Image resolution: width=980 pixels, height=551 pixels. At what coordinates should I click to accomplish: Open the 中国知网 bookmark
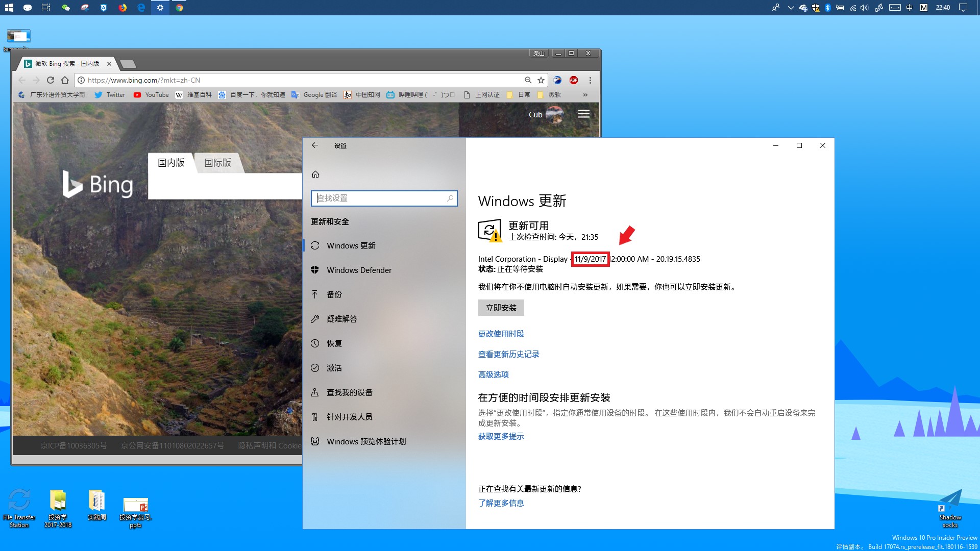(x=362, y=95)
